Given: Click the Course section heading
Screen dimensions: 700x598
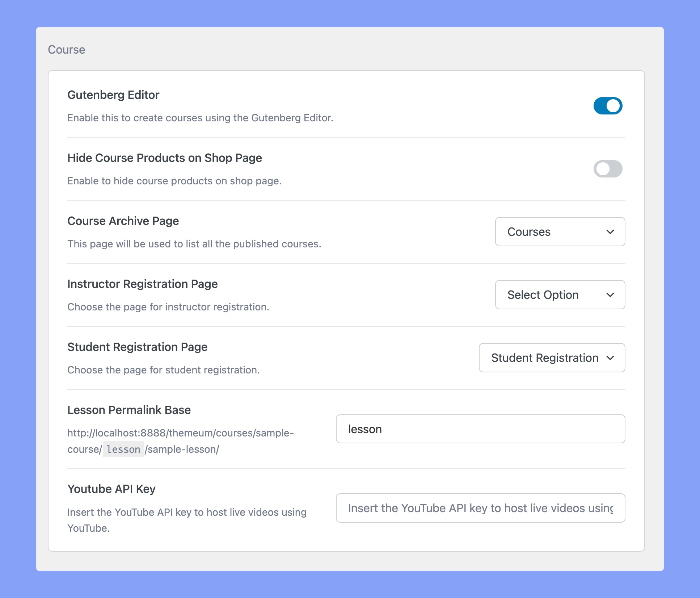Looking at the screenshot, I should point(67,50).
